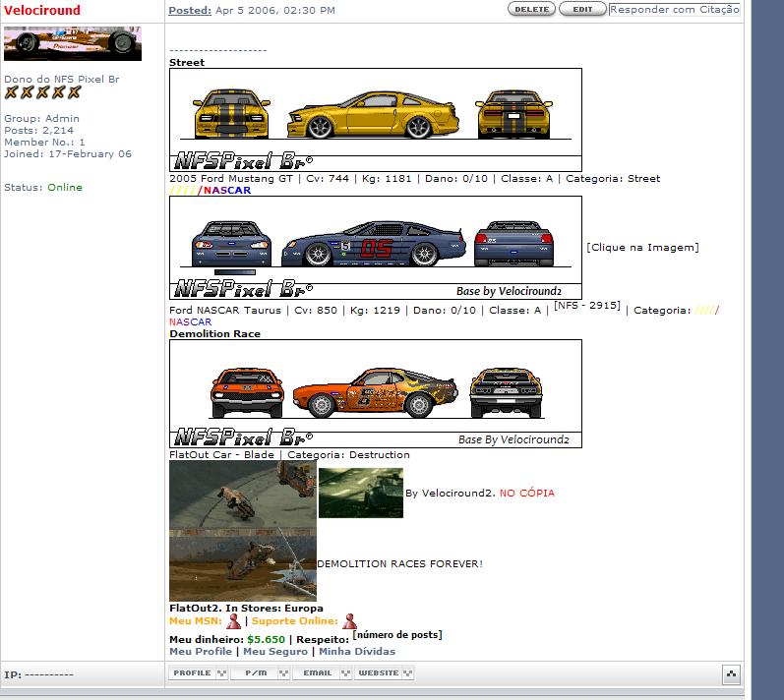Click the 'NO CÓPIA' red text
The width and height of the screenshot is (784, 700).
pyautogui.click(x=527, y=494)
